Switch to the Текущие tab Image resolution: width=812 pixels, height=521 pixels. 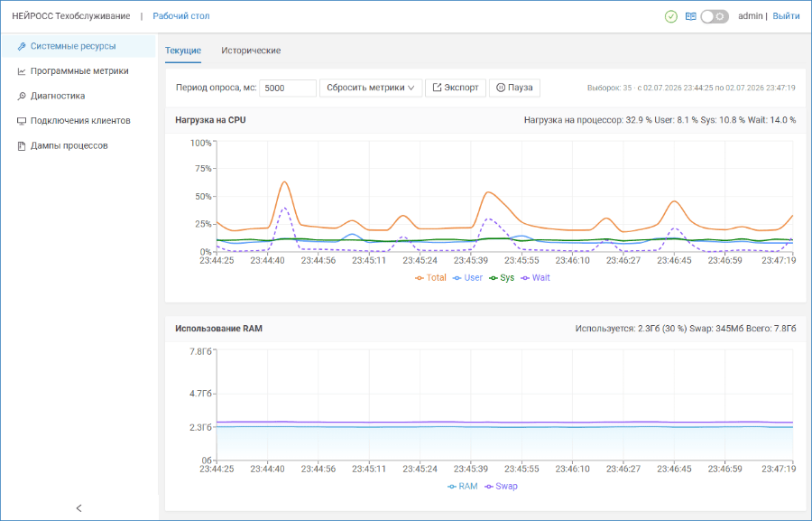[x=183, y=51]
